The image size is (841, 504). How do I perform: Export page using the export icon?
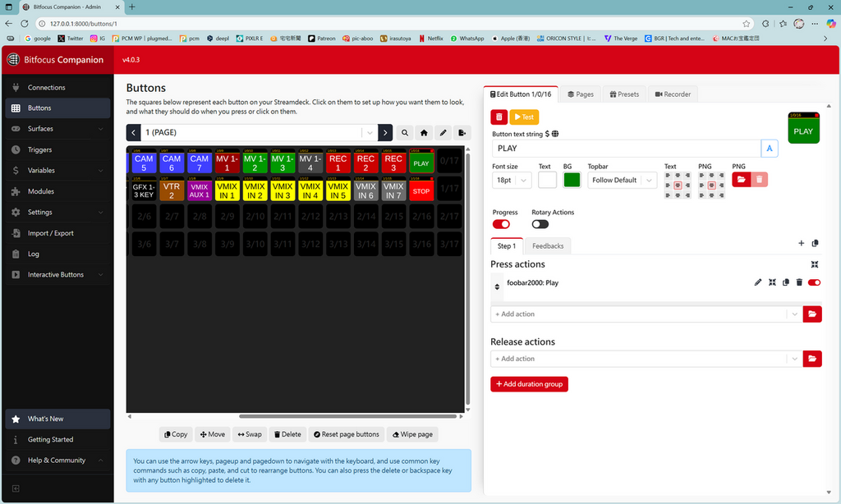pyautogui.click(x=462, y=132)
